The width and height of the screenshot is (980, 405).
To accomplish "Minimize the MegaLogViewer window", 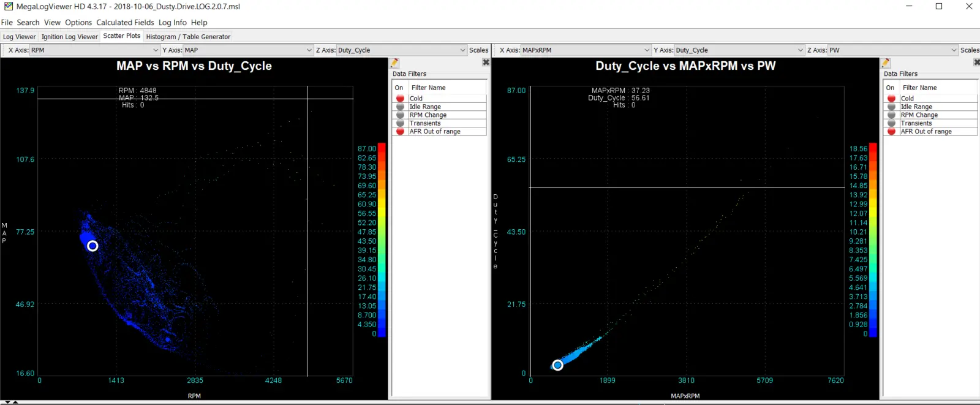I will click(x=910, y=7).
